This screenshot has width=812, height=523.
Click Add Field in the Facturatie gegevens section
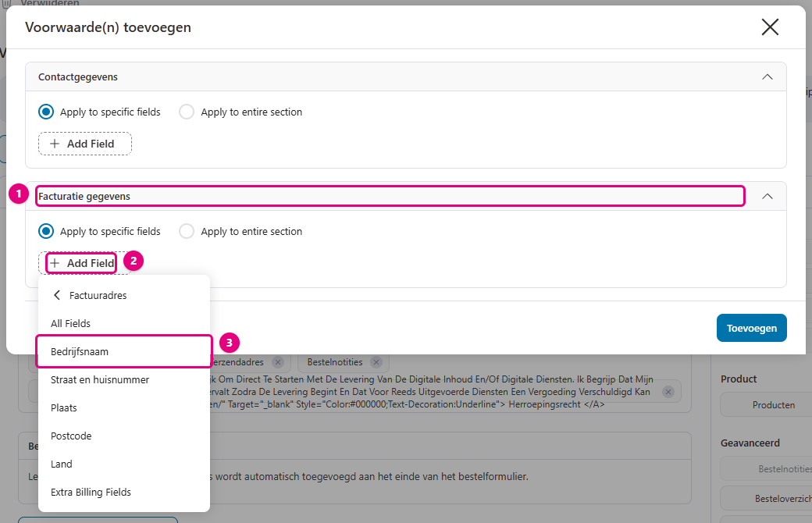(85, 263)
